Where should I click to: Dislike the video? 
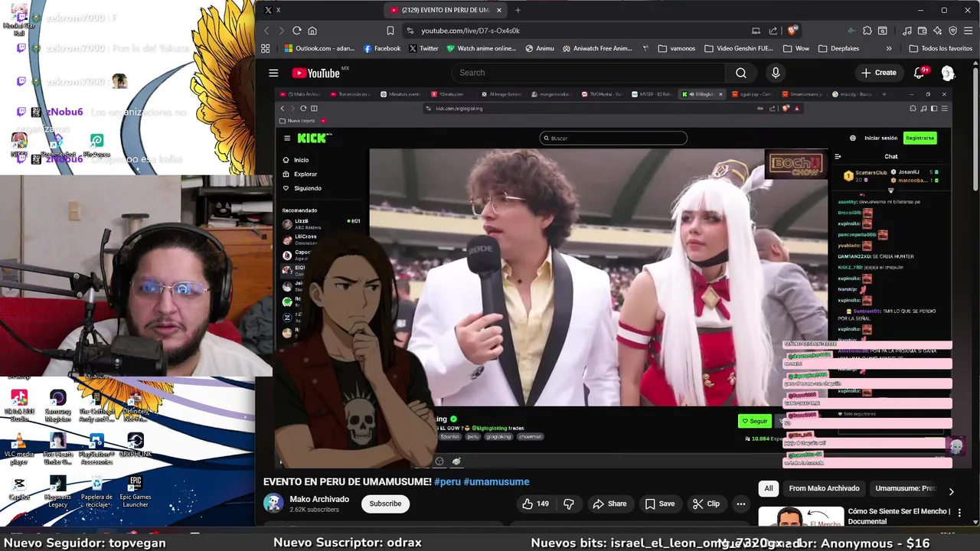point(569,504)
